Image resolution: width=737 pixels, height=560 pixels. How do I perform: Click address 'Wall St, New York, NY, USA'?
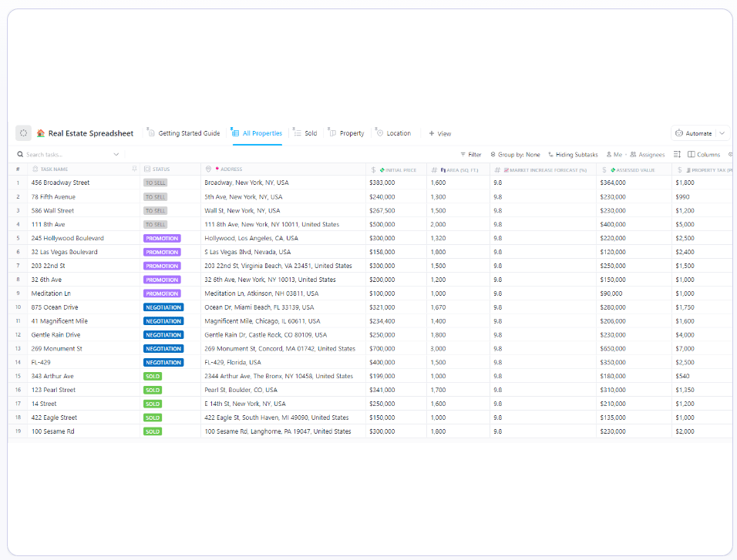coord(242,210)
